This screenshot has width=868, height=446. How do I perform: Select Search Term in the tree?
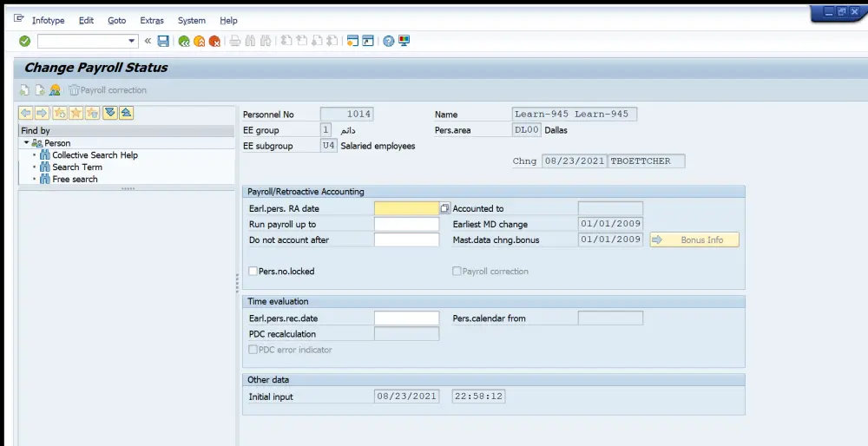click(77, 167)
